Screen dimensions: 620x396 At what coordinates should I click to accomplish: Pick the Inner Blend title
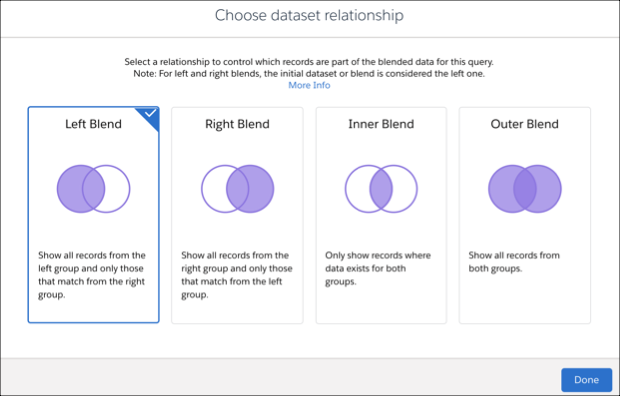pyautogui.click(x=381, y=124)
